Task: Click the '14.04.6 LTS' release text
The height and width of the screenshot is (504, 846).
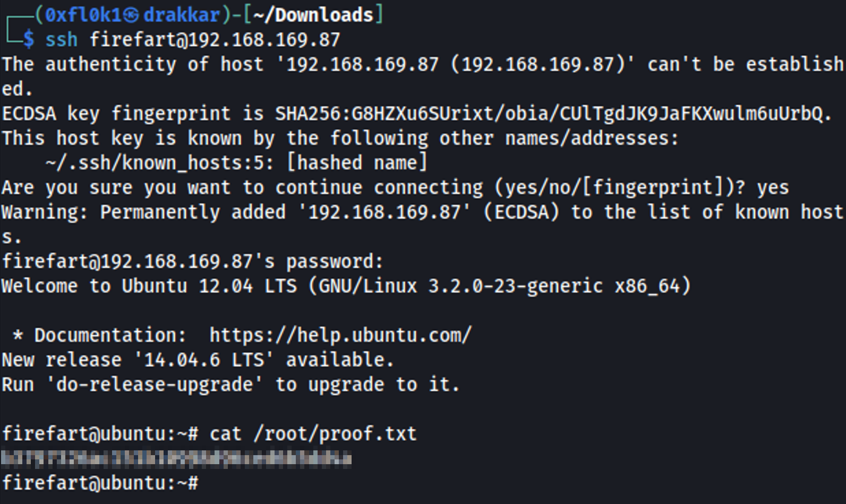Action: (203, 360)
